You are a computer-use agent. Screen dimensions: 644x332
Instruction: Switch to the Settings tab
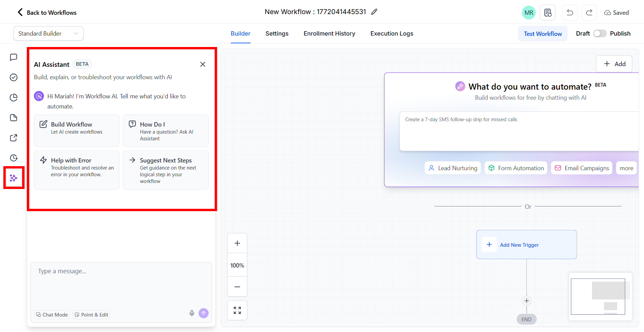pyautogui.click(x=277, y=34)
